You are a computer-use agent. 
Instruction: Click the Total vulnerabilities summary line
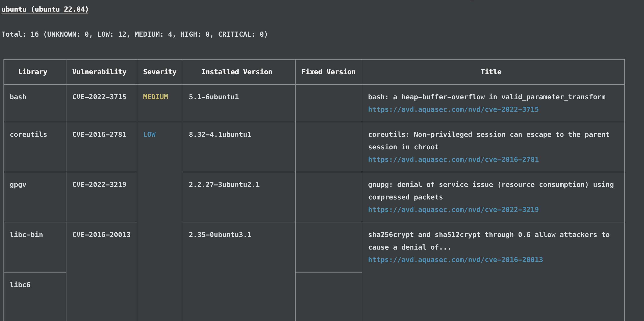pos(134,34)
